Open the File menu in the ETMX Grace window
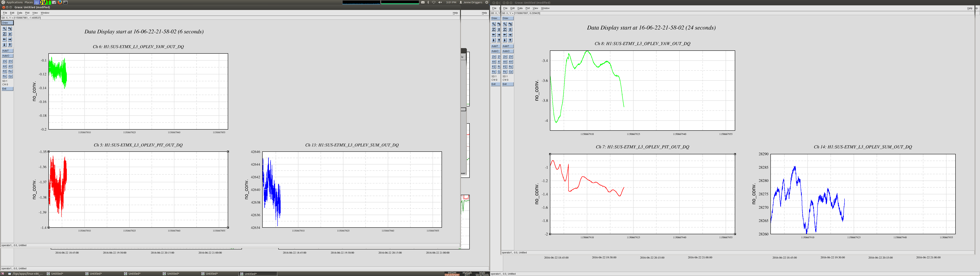The width and height of the screenshot is (980, 276). pos(5,13)
